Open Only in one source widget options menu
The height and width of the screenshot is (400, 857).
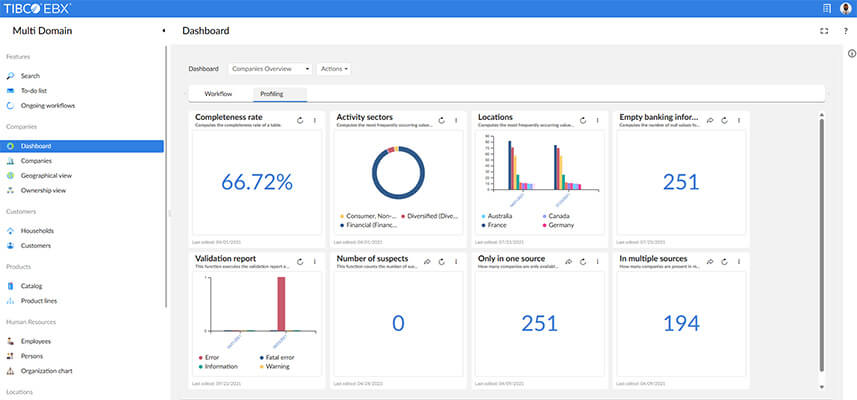tap(597, 262)
